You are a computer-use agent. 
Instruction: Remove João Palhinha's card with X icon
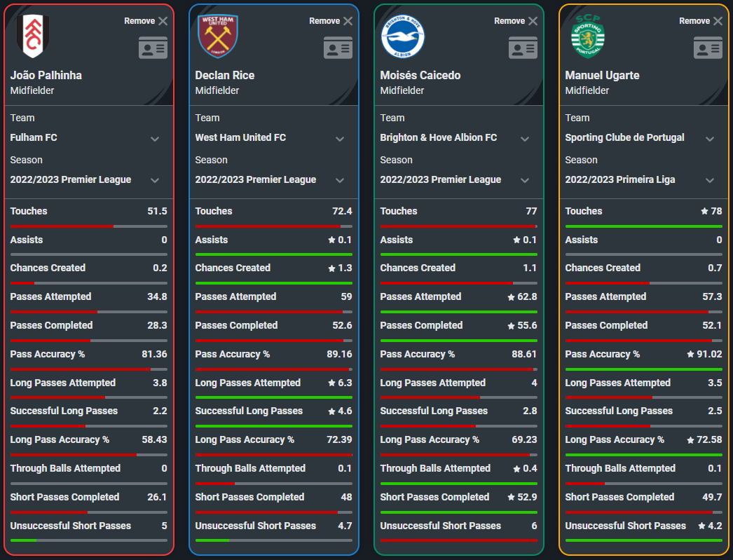163,21
